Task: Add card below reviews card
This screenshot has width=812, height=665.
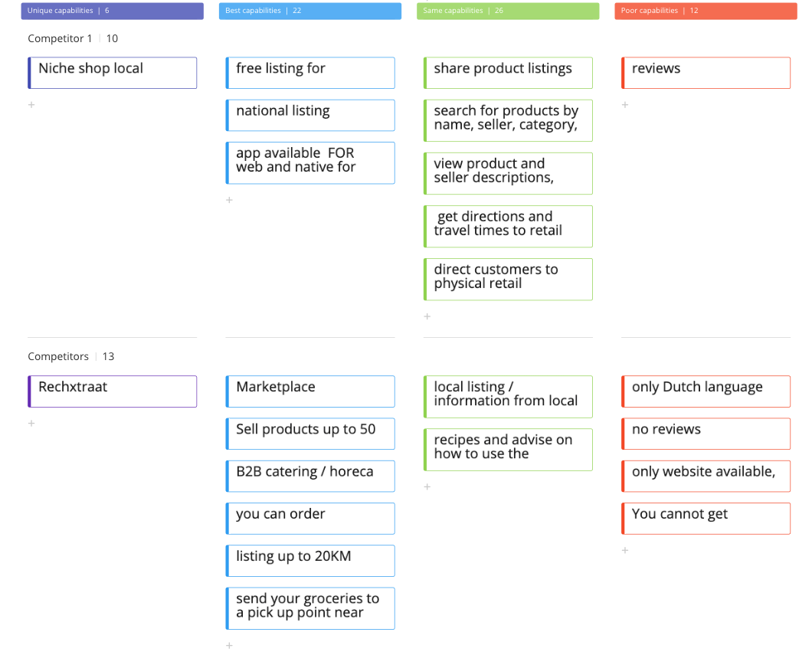Action: click(x=625, y=105)
